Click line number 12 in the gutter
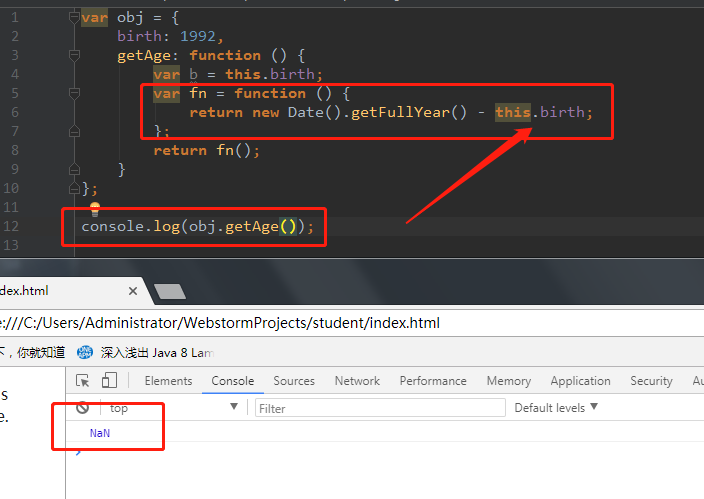The image size is (704, 499). 10,226
